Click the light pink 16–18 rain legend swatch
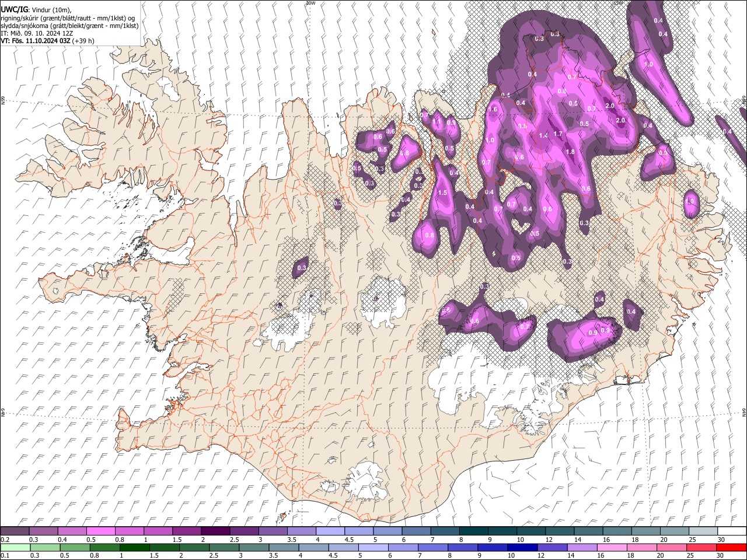This screenshot has width=747, height=560. pyautogui.click(x=612, y=547)
